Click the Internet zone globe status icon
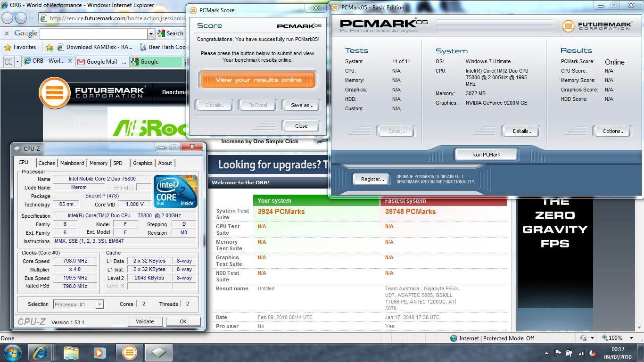 454,338
